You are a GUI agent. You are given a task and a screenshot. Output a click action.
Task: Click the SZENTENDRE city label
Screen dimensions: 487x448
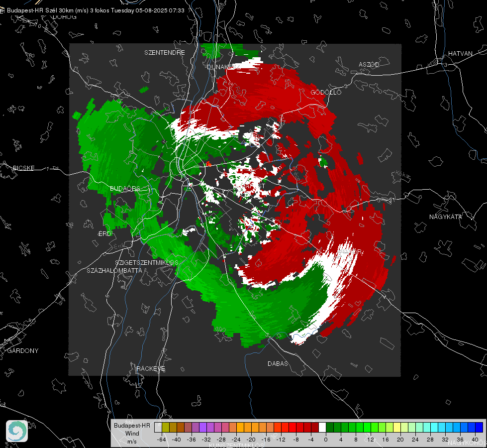tap(165, 53)
